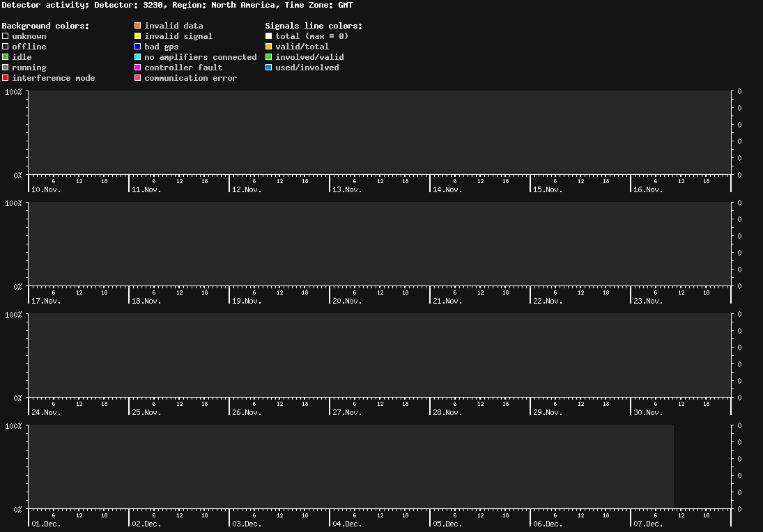Select the green involved/valid color swatch
Screen dimensions: 763x532
pyautogui.click(x=269, y=57)
